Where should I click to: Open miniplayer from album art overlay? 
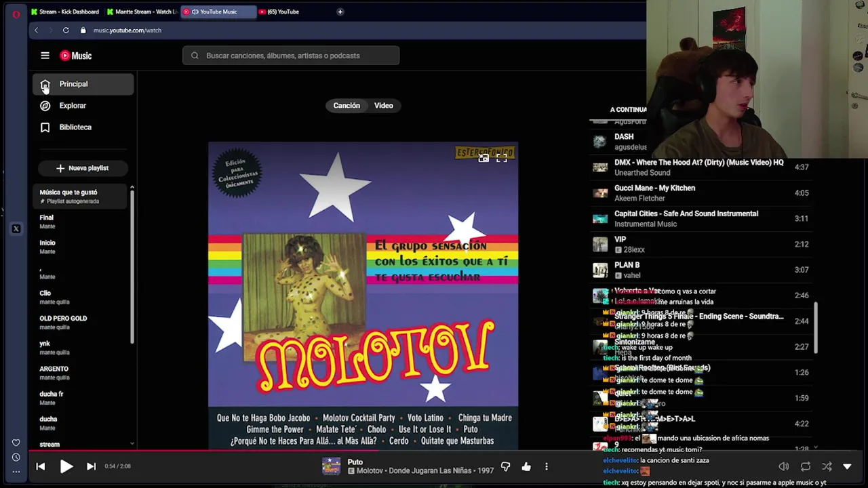tap(484, 158)
